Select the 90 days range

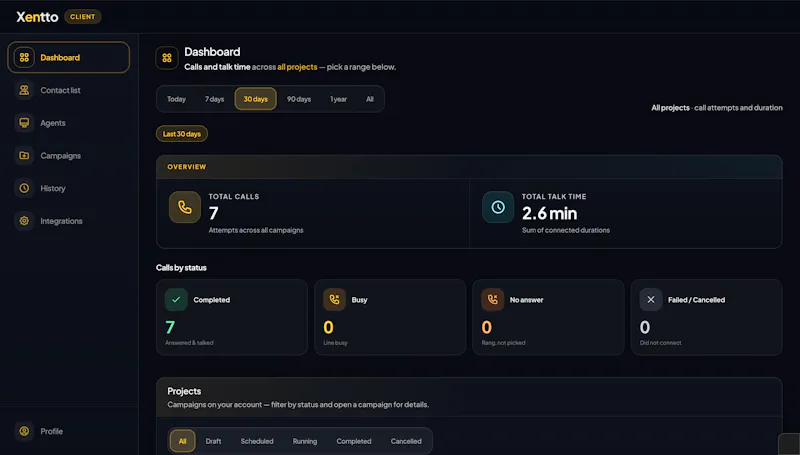coord(299,99)
